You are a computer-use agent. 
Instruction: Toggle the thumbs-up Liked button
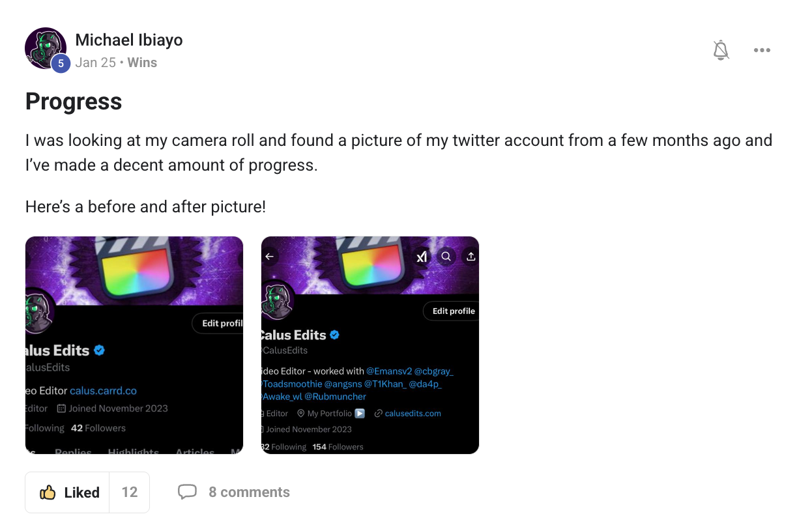[x=69, y=492]
